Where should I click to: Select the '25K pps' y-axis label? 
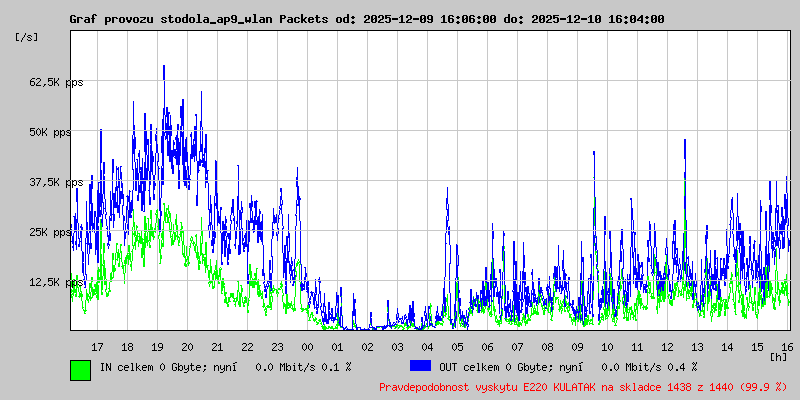[x=51, y=232]
